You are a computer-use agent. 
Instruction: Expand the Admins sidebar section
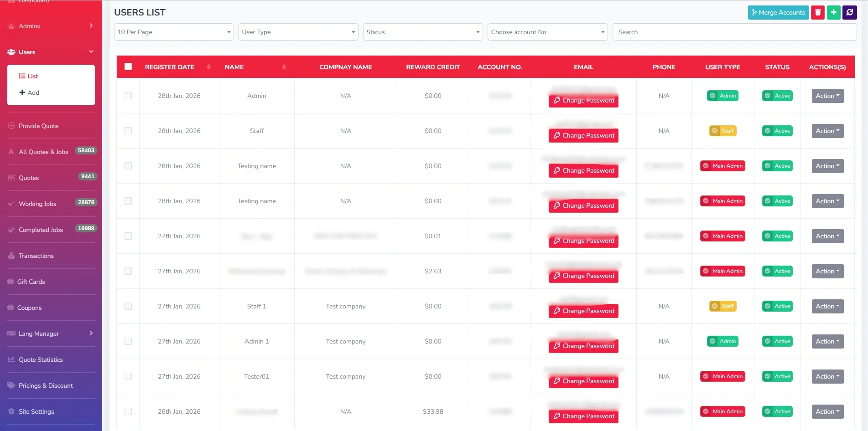click(x=51, y=26)
